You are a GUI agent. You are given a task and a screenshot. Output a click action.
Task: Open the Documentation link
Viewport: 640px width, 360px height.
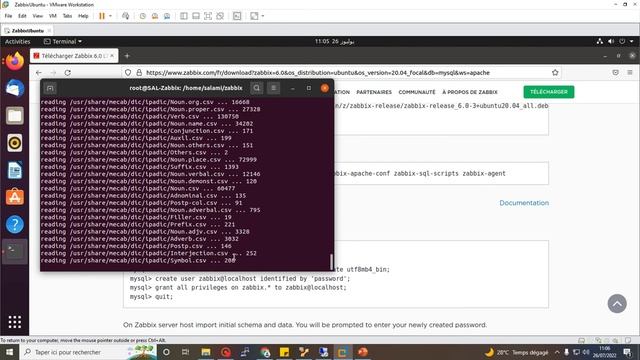(x=524, y=203)
